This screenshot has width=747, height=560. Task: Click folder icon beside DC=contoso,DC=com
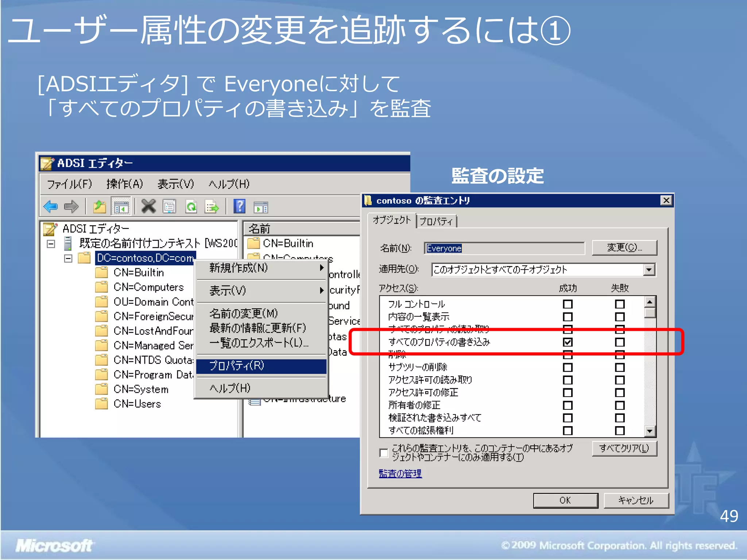[84, 258]
